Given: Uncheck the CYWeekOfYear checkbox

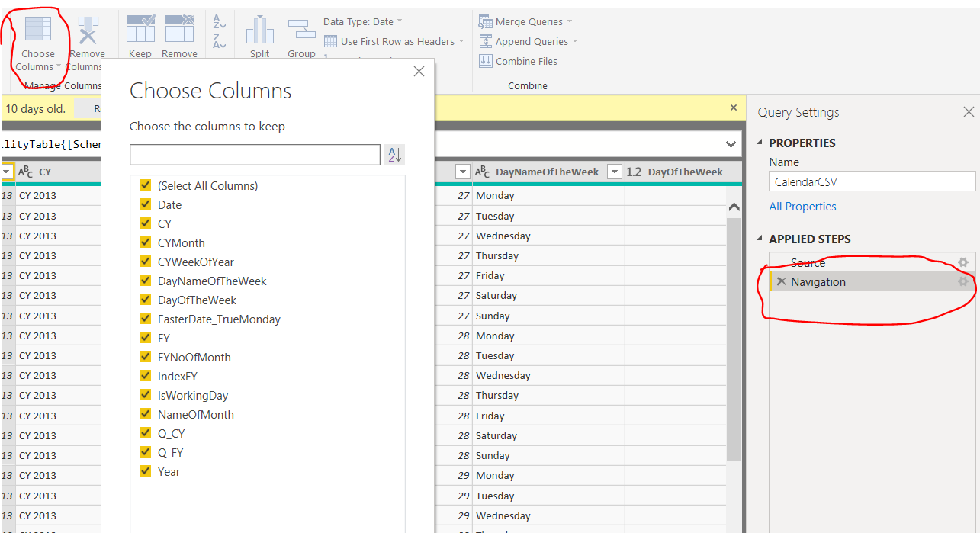Looking at the screenshot, I should click(x=145, y=262).
